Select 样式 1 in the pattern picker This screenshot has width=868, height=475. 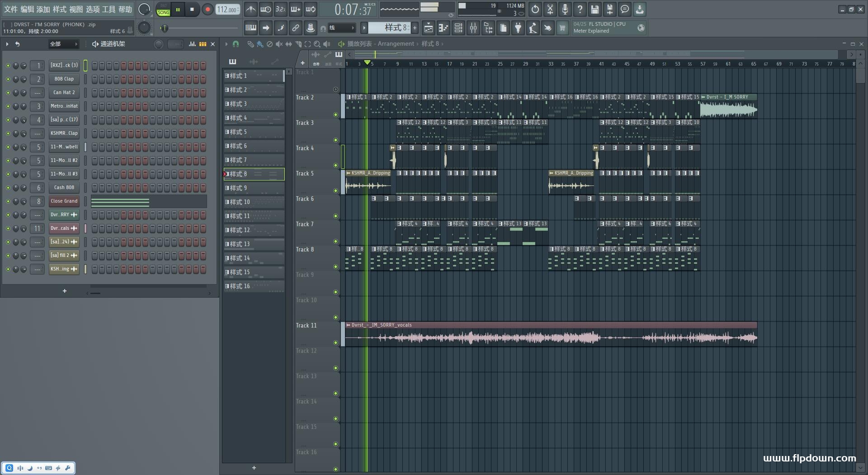tap(254, 76)
